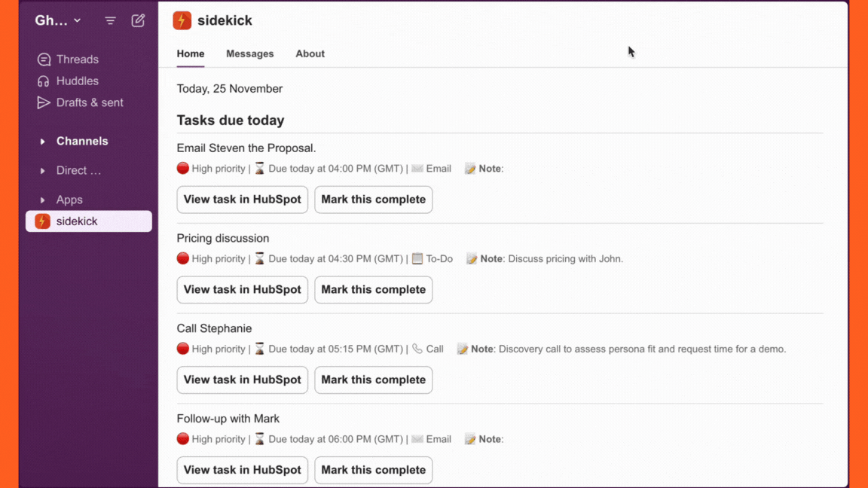This screenshot has width=868, height=488.
Task: Click the red high priority icon on Pricing discussion
Action: (x=183, y=258)
